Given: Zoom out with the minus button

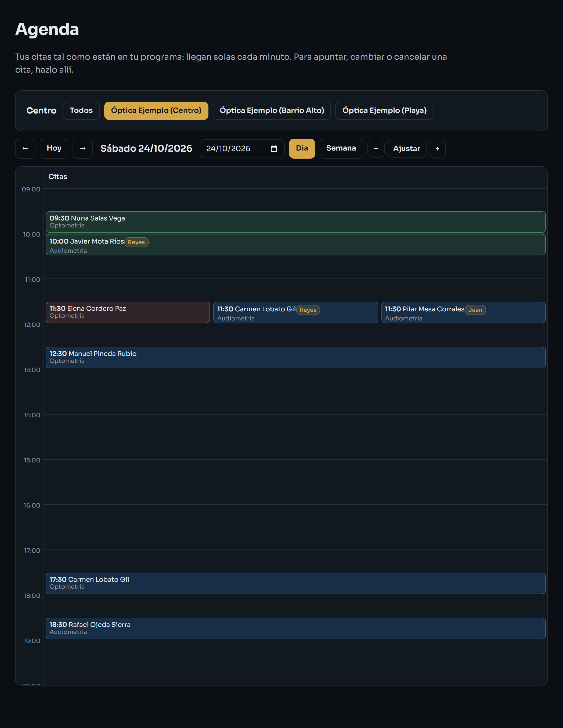Looking at the screenshot, I should point(376,149).
